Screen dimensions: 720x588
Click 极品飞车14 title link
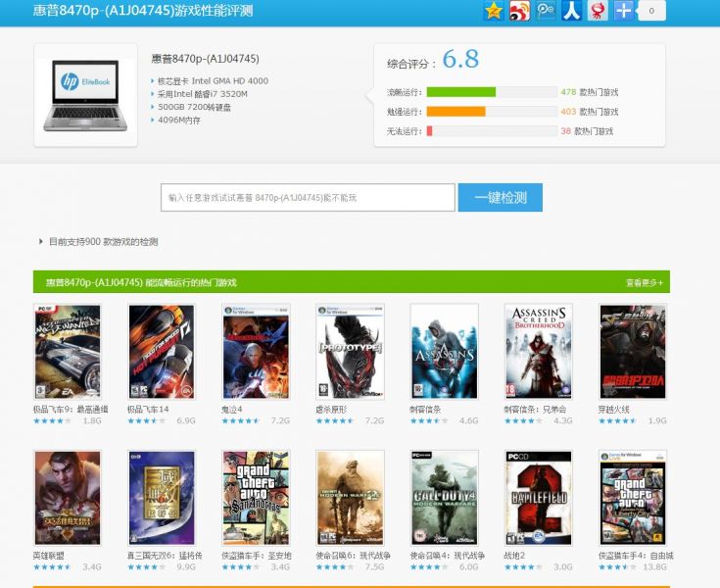(x=148, y=410)
